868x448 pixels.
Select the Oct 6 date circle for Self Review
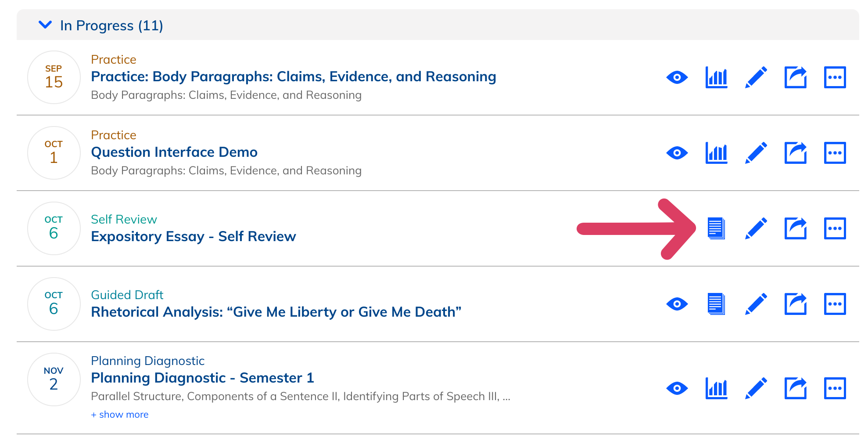(x=54, y=228)
